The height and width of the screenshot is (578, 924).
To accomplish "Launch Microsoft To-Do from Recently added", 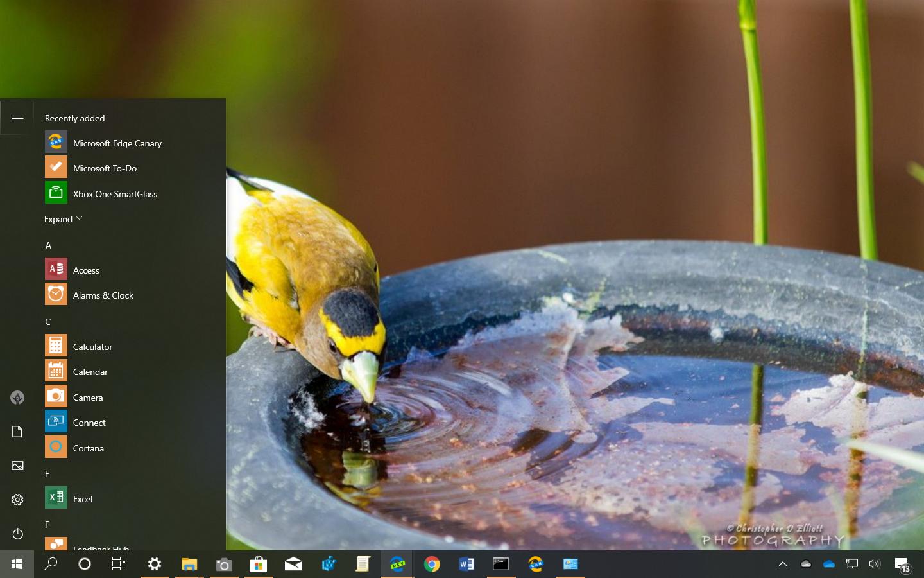I will (105, 168).
